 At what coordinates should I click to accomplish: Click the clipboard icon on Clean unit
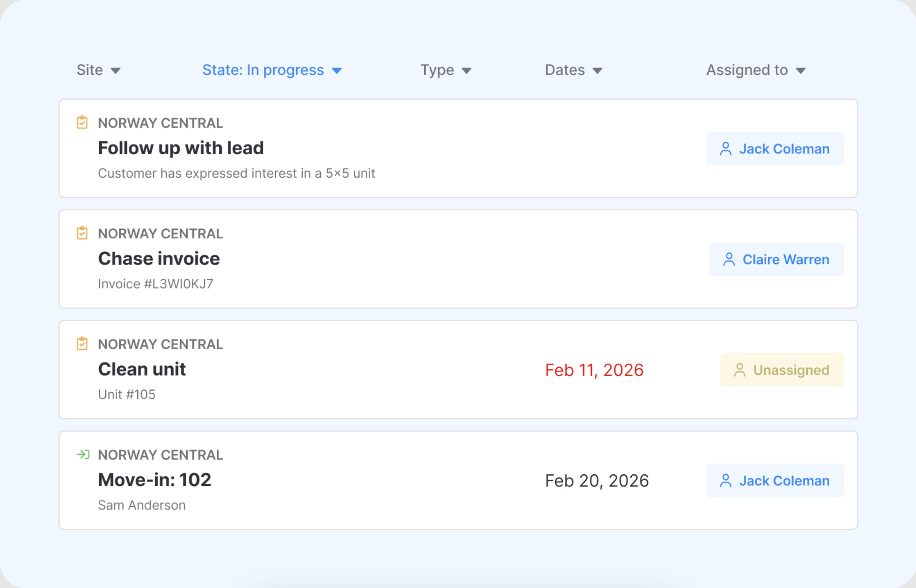click(x=82, y=344)
